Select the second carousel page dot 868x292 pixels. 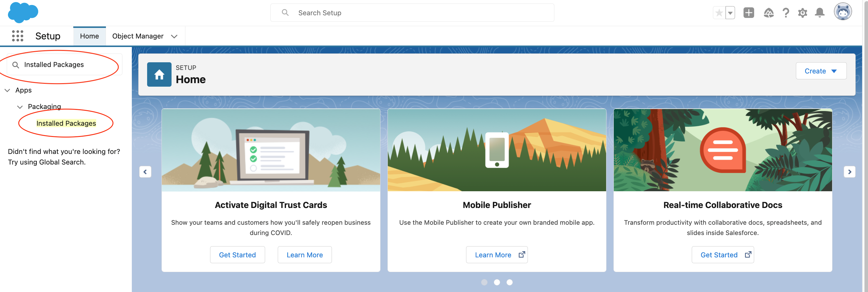[497, 282]
